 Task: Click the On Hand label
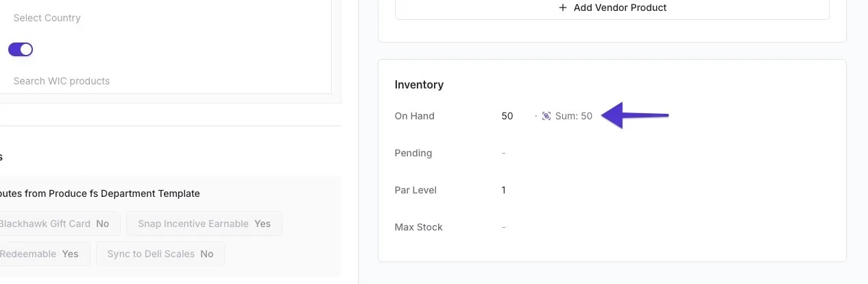(415, 116)
